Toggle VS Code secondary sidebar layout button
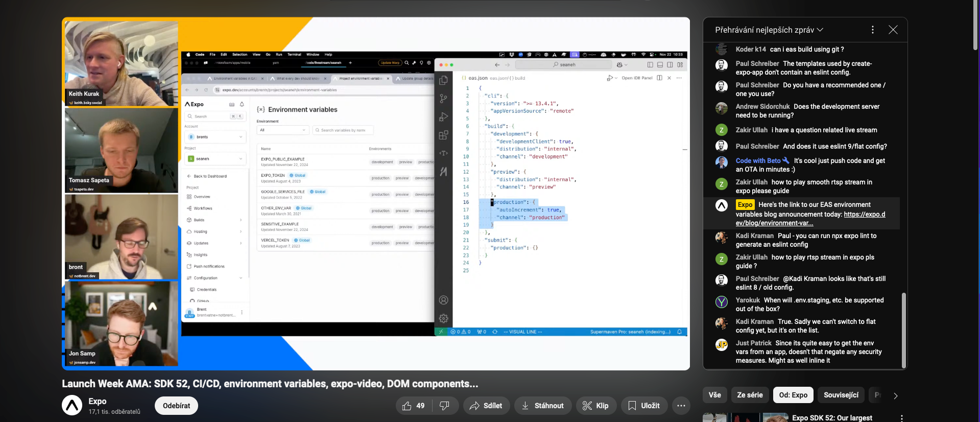Viewport: 980px width, 422px height. coord(670,65)
